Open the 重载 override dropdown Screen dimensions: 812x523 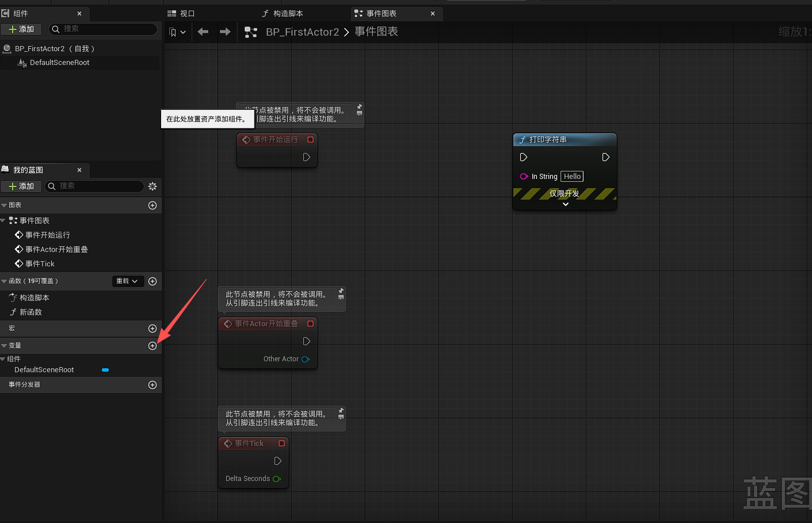click(127, 281)
